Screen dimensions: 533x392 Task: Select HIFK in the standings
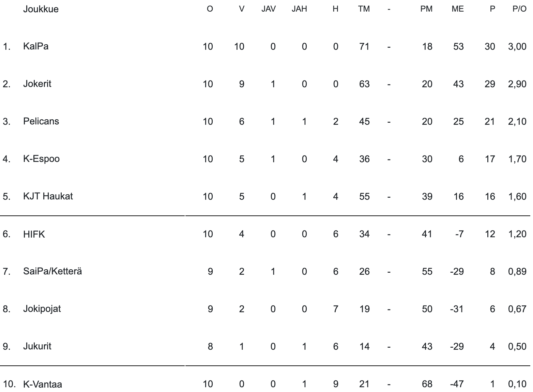34,234
